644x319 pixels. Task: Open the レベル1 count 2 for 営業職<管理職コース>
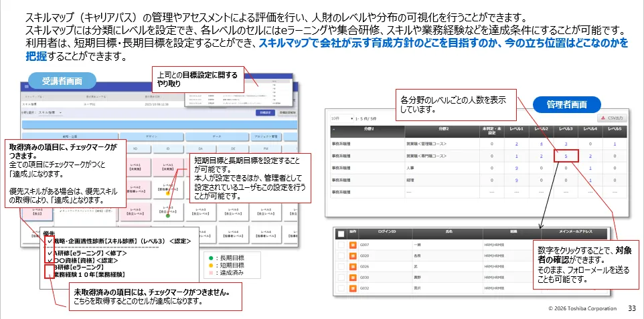point(516,144)
